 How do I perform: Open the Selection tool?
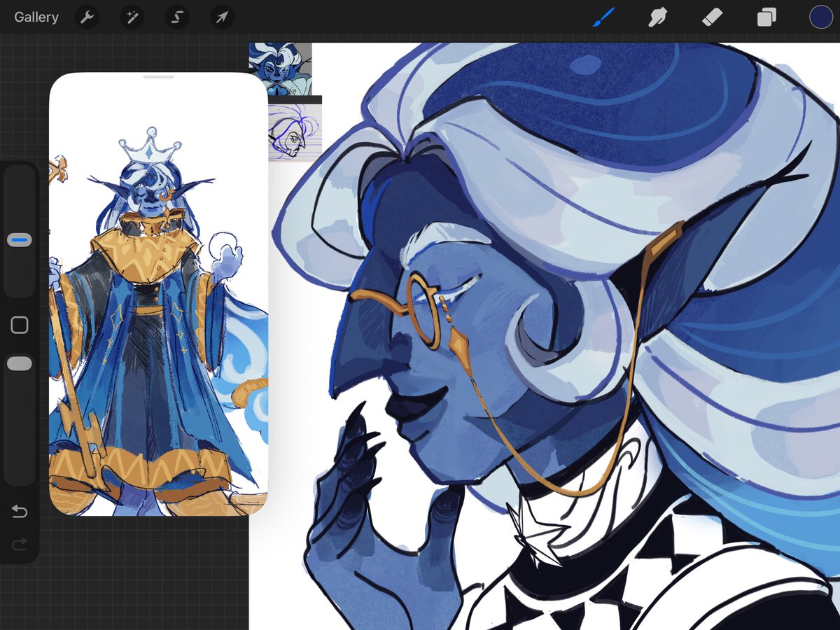(x=177, y=17)
